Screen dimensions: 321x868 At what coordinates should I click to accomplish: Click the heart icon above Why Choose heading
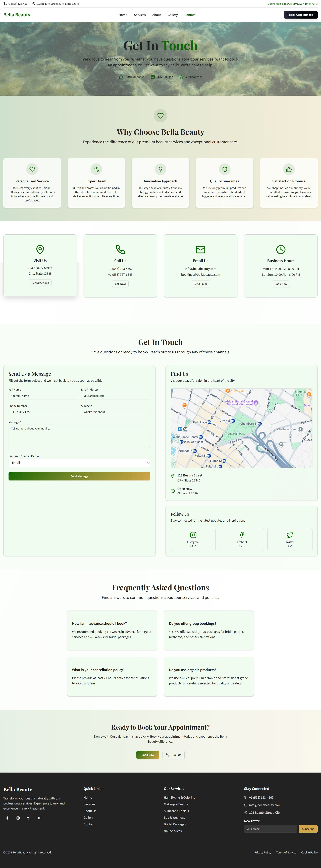pyautogui.click(x=160, y=116)
